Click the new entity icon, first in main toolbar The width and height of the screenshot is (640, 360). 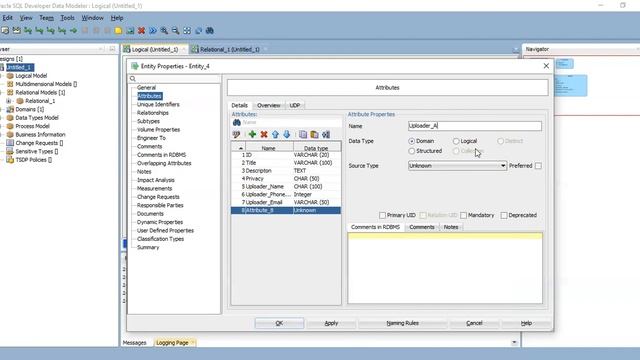point(5,31)
